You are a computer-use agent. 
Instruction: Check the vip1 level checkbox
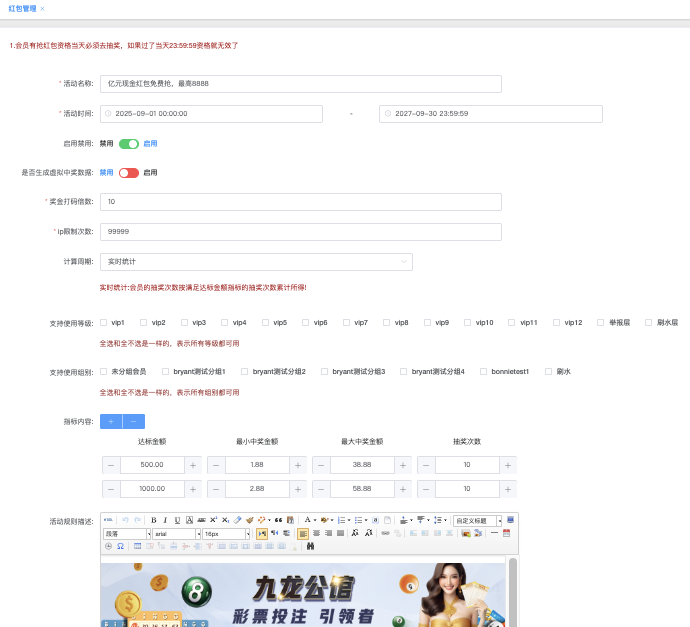[104, 323]
